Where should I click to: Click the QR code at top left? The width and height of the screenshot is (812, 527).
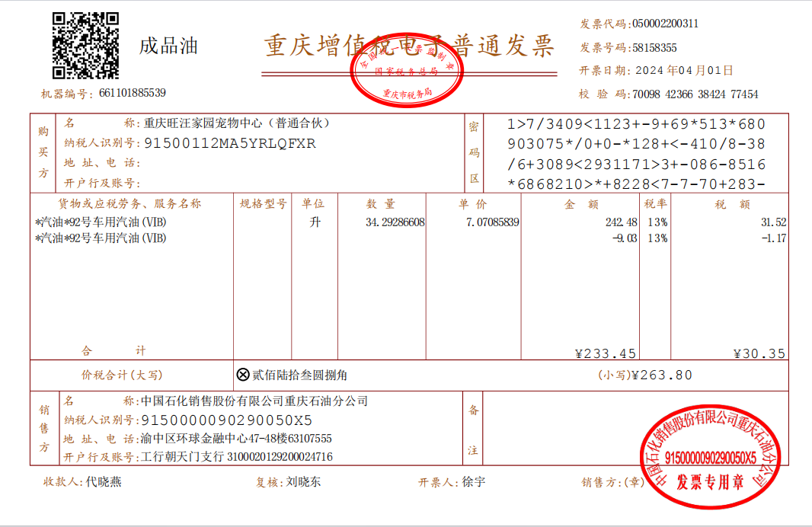coord(85,46)
